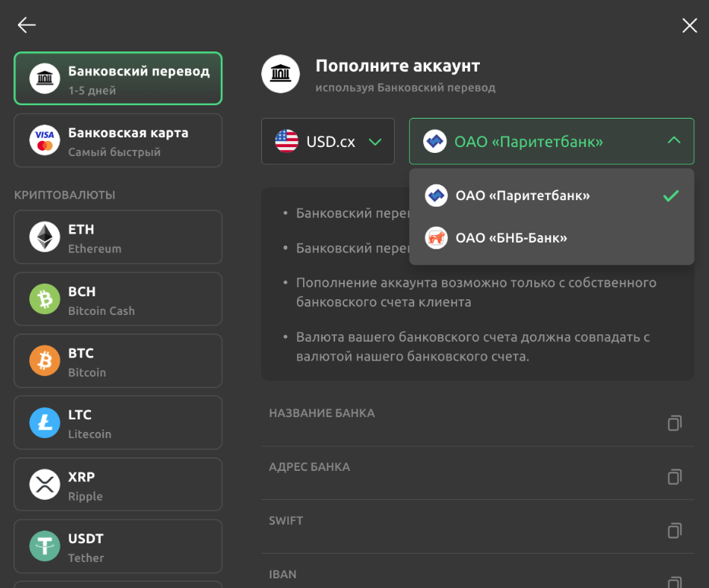Copy the IBAN value
This screenshot has width=709, height=588.
675,582
